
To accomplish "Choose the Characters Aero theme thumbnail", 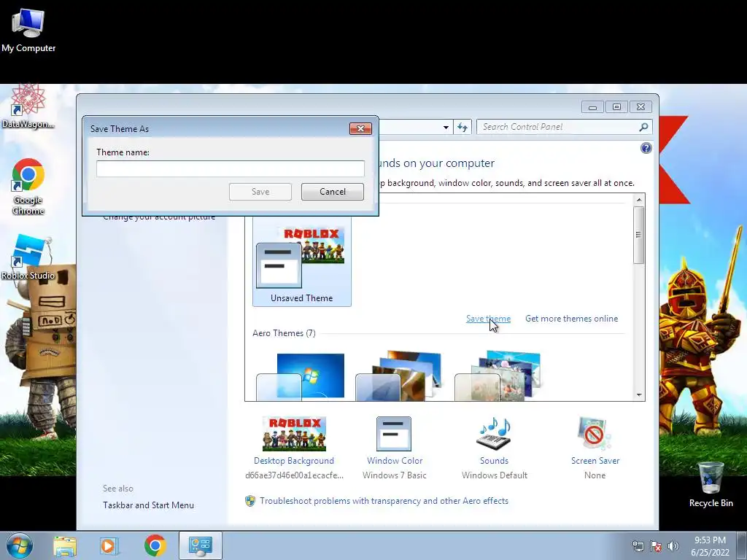I will [x=498, y=376].
